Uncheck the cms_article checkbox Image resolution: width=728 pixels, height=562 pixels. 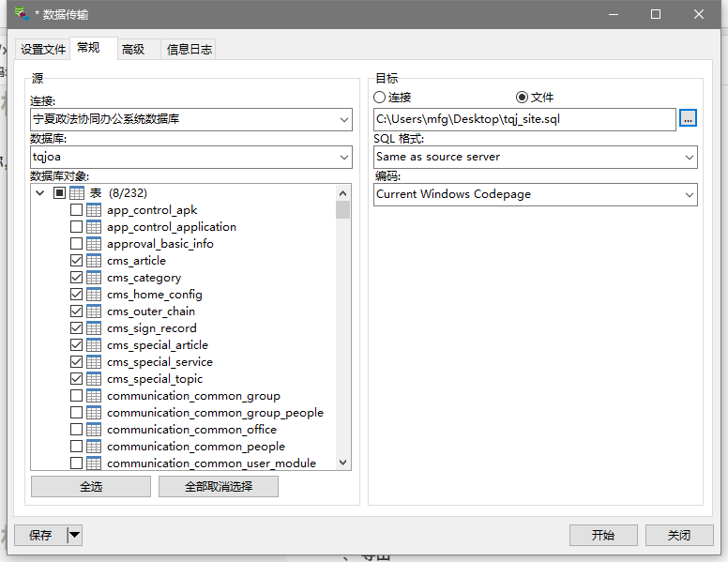(x=77, y=261)
